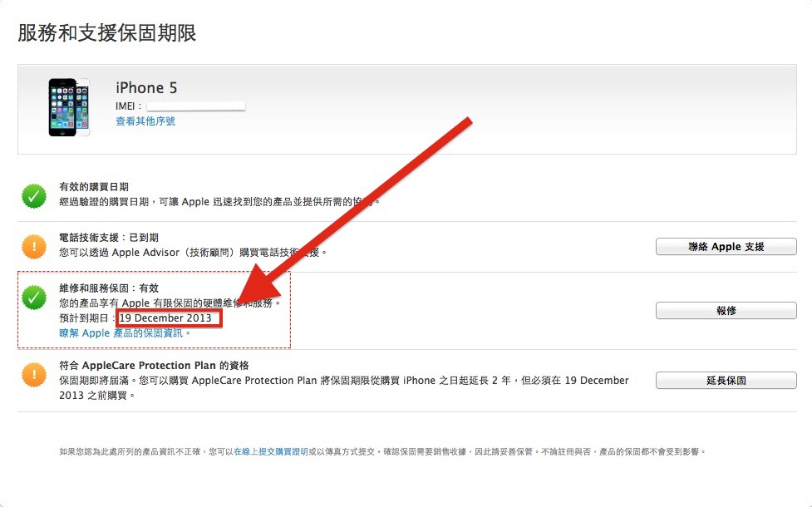Click the 保固期即將屆滿 description text
Viewport: 812px width, 507px height.
pyautogui.click(x=344, y=388)
